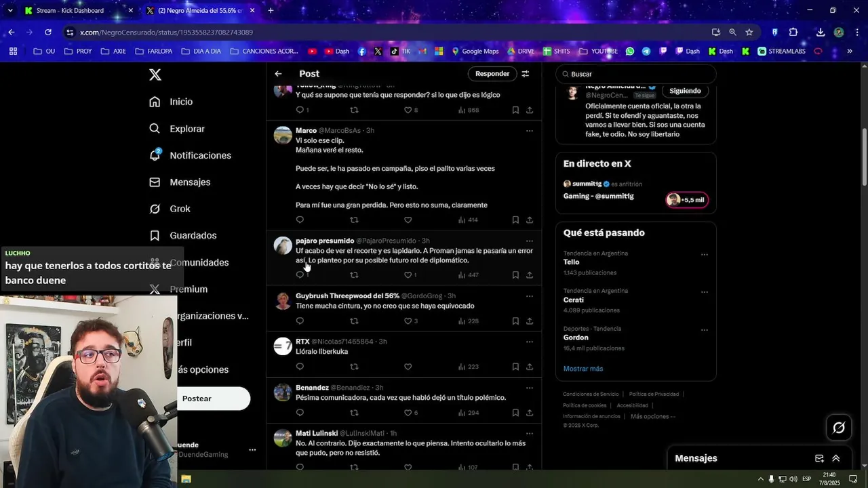Bookmark the Yellow_King reply
The width and height of the screenshot is (868, 488).
[515, 110]
